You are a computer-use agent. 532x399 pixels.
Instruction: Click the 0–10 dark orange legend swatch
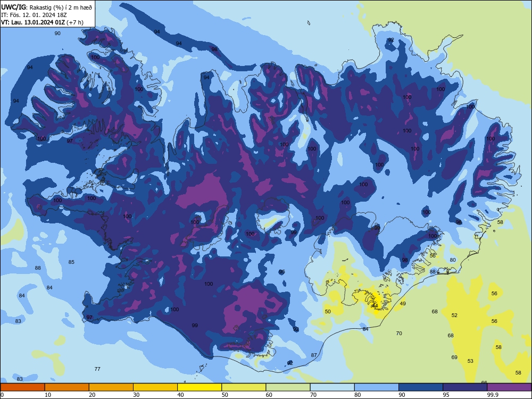(x=22, y=387)
